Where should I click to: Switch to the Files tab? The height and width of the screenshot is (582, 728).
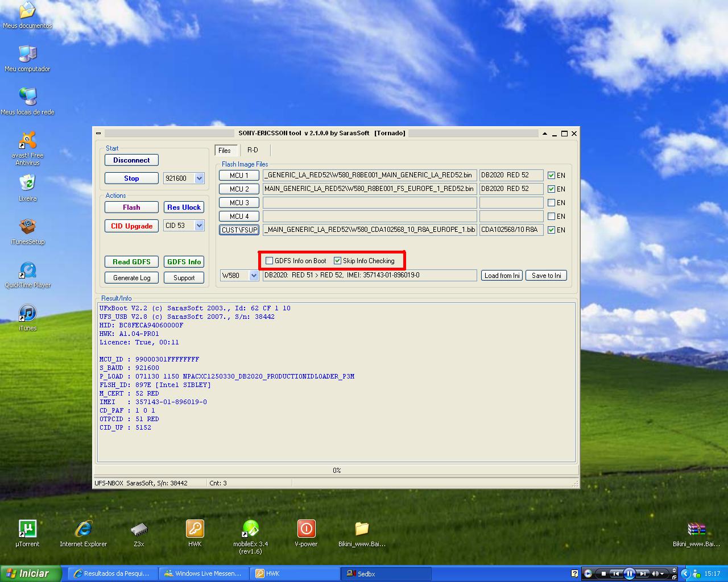tap(225, 151)
